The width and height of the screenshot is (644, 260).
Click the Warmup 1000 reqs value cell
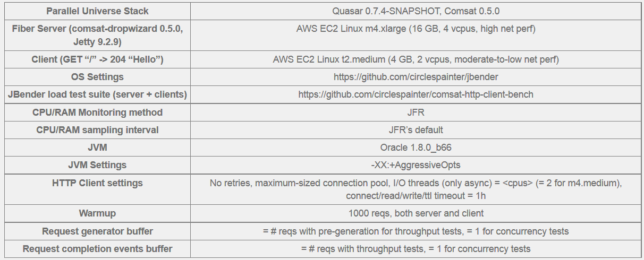[x=416, y=213]
